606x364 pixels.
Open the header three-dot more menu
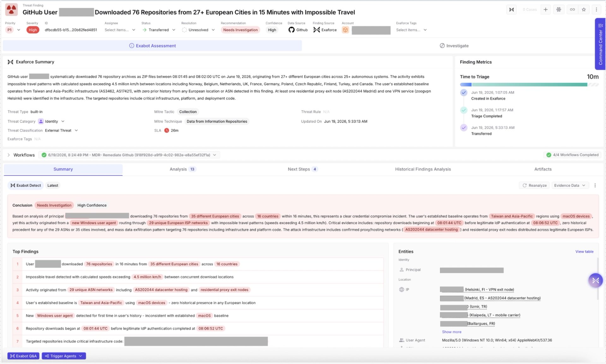tap(596, 9)
